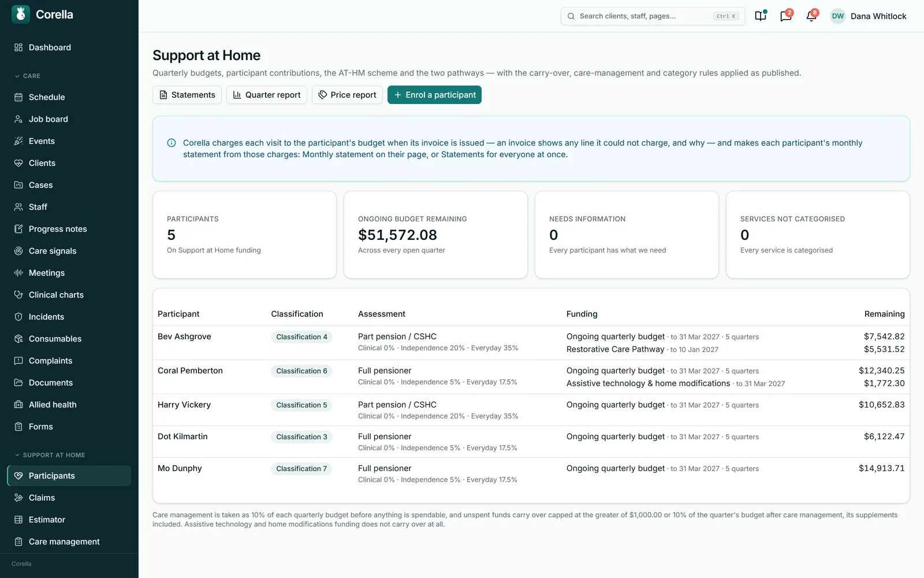Open the Dana Whitlock account menu
This screenshot has width=924, height=578.
[x=869, y=16]
